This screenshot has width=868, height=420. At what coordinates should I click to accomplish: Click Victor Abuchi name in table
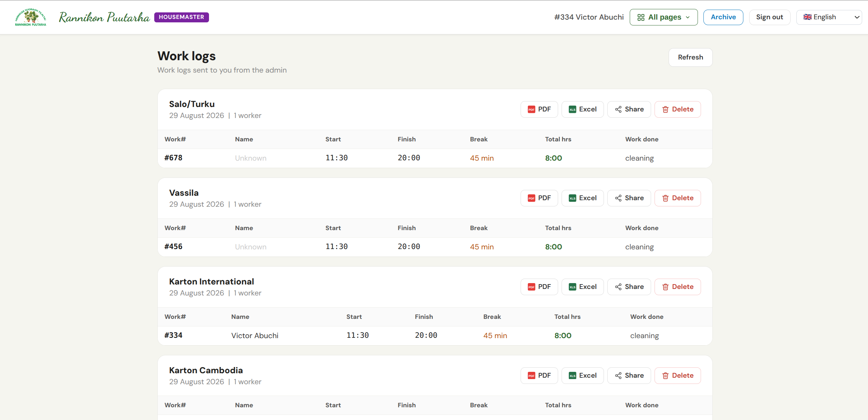tap(255, 336)
